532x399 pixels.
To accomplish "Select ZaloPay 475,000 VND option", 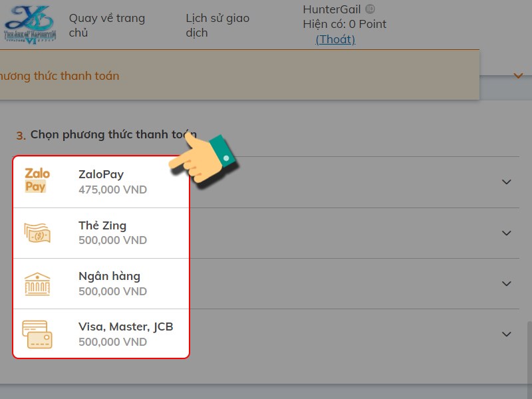I will click(112, 182).
